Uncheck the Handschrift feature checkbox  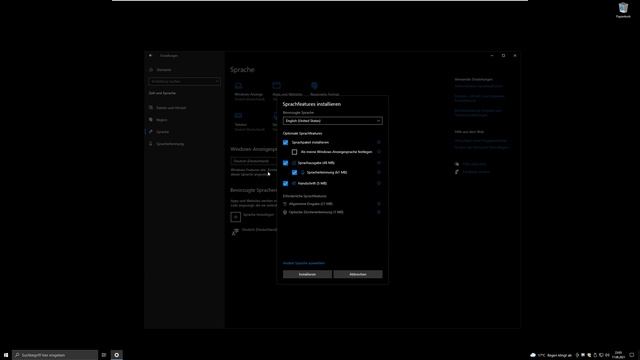point(285,183)
